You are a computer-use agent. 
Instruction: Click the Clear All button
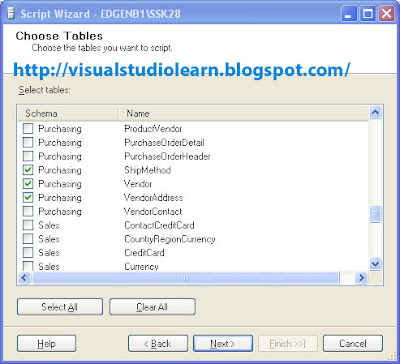click(x=152, y=307)
